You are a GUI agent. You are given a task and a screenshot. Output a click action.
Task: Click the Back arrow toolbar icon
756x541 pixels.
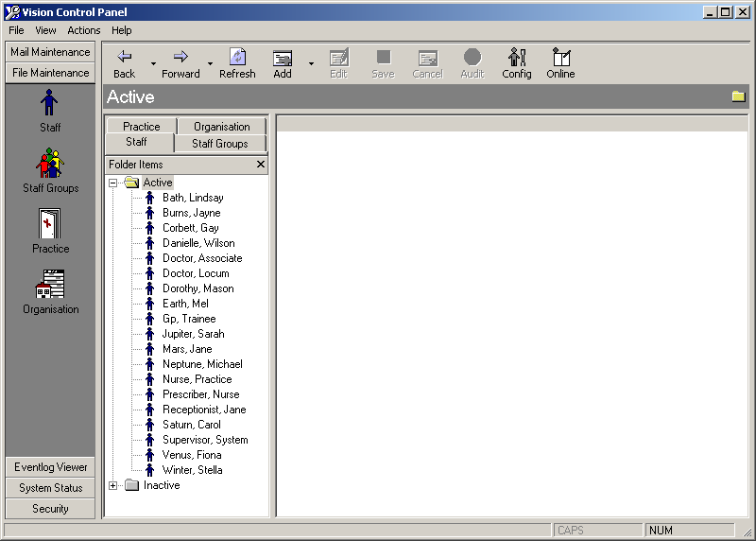(125, 57)
